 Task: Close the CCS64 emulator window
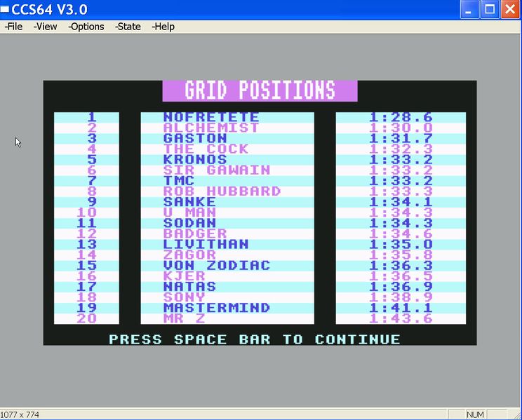click(x=509, y=10)
